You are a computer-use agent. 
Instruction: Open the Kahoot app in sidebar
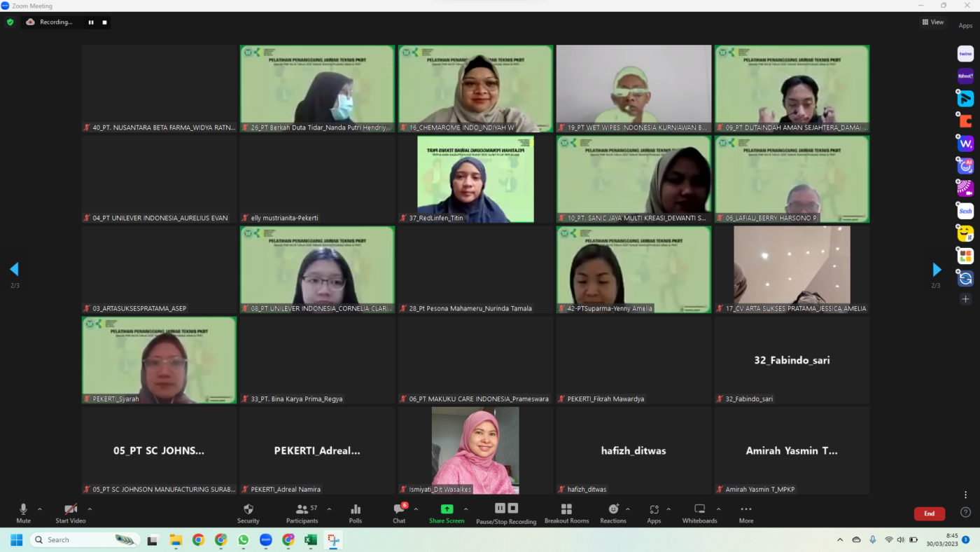click(x=965, y=76)
